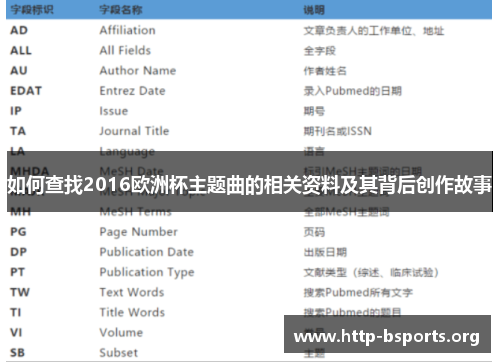Click the 文章负责人的工作单位、地址 description

[374, 31]
